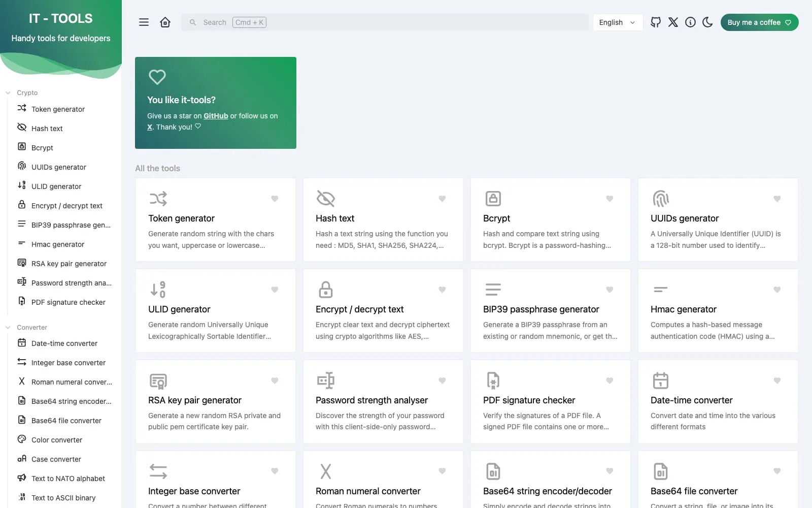Open the Hash text card title
Screen dimensions: 812x508
tap(335, 218)
